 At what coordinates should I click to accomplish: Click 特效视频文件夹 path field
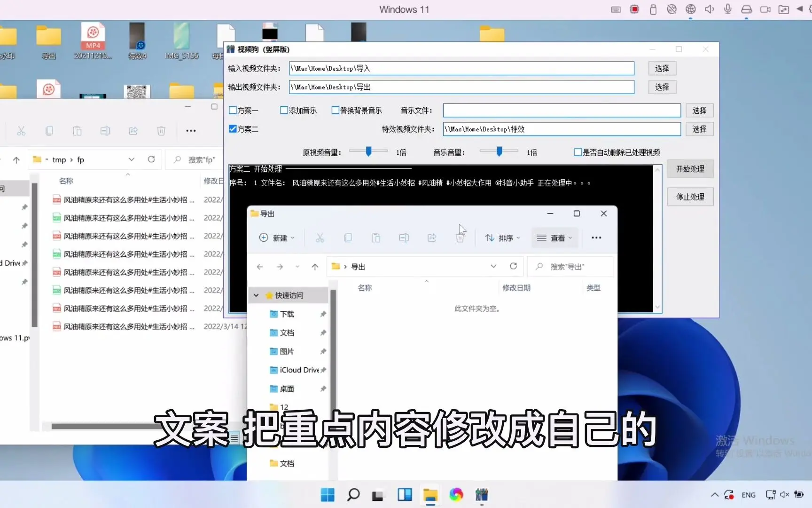pyautogui.click(x=562, y=129)
